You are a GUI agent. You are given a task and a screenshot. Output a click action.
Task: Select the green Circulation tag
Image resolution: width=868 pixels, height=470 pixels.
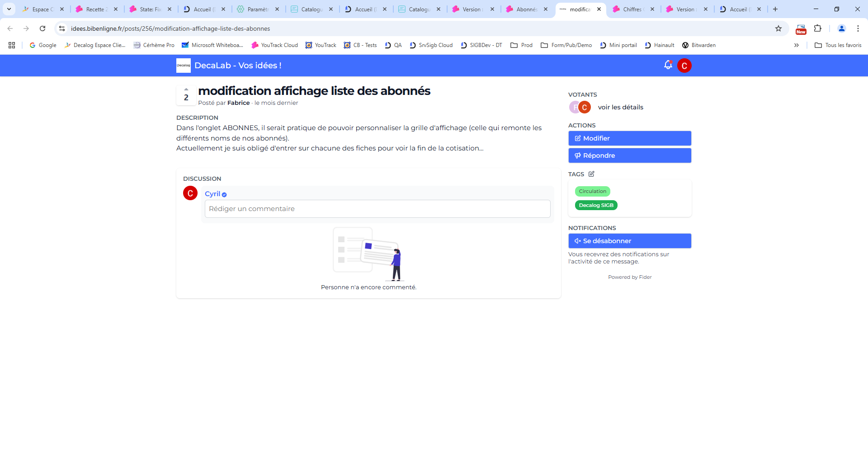pos(592,191)
